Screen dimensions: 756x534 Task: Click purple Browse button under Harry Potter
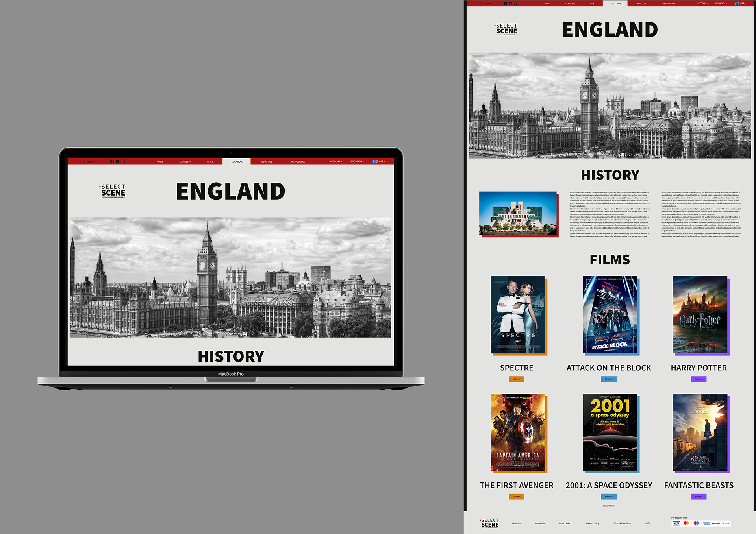(x=699, y=379)
